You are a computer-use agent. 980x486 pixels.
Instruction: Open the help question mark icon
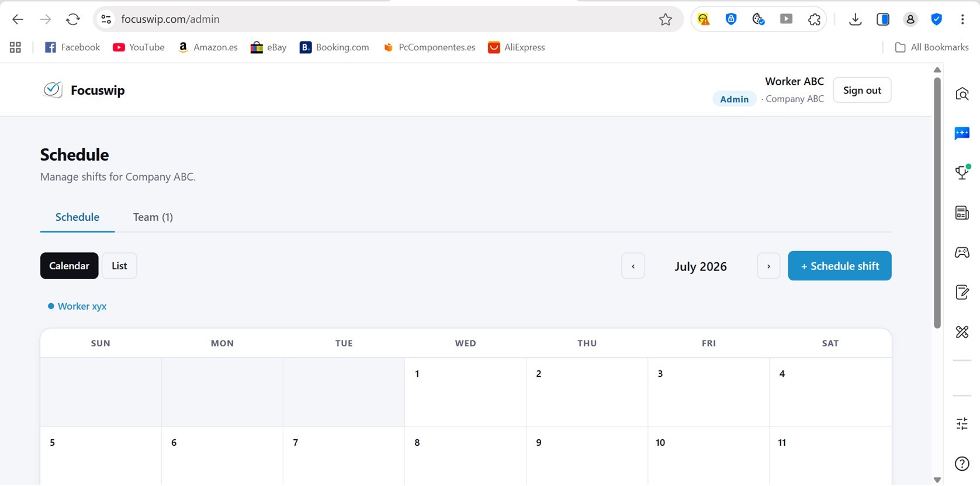(x=962, y=464)
